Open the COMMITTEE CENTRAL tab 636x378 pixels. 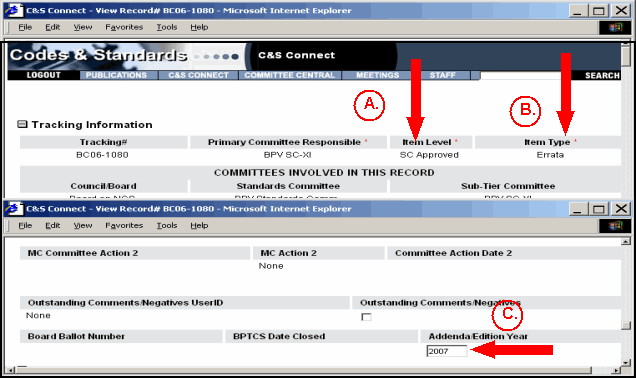coord(290,75)
